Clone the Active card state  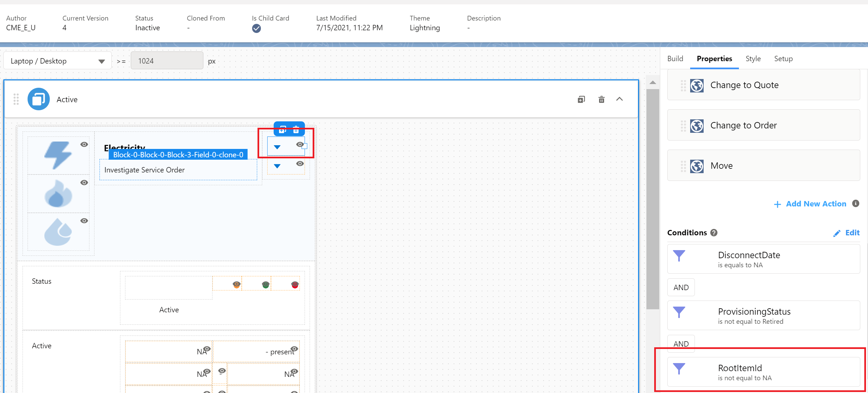point(581,99)
